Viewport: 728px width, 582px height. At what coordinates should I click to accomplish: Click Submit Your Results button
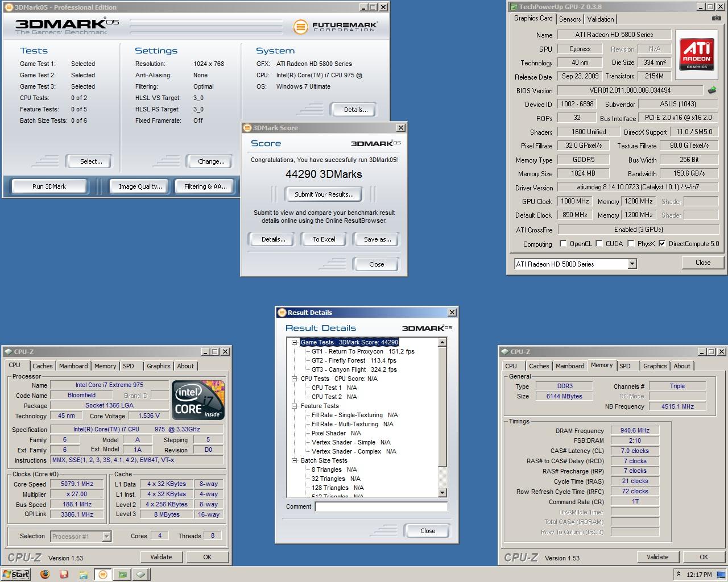point(324,194)
